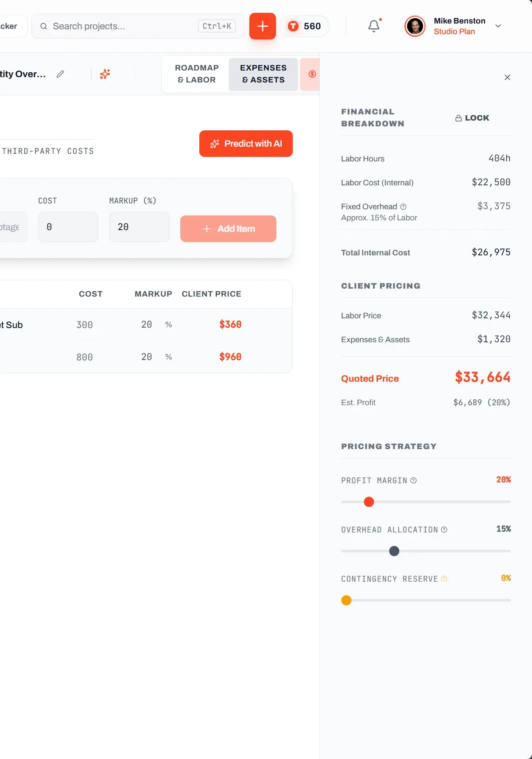Click Labor Price $32,344 value
This screenshot has height=759, width=532.
pyautogui.click(x=491, y=315)
